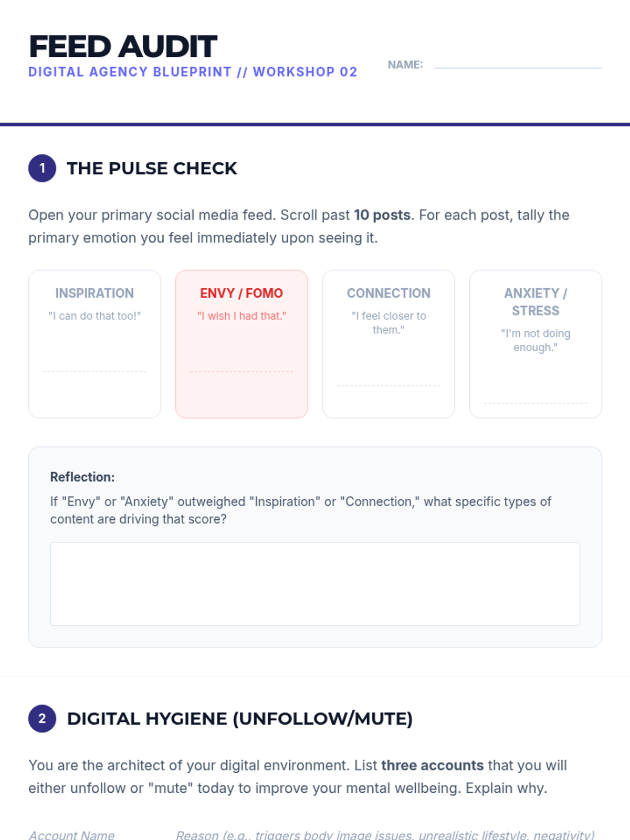Click THE PULSE CHECK heading
Viewport: 630px width, 840px height.
click(152, 169)
